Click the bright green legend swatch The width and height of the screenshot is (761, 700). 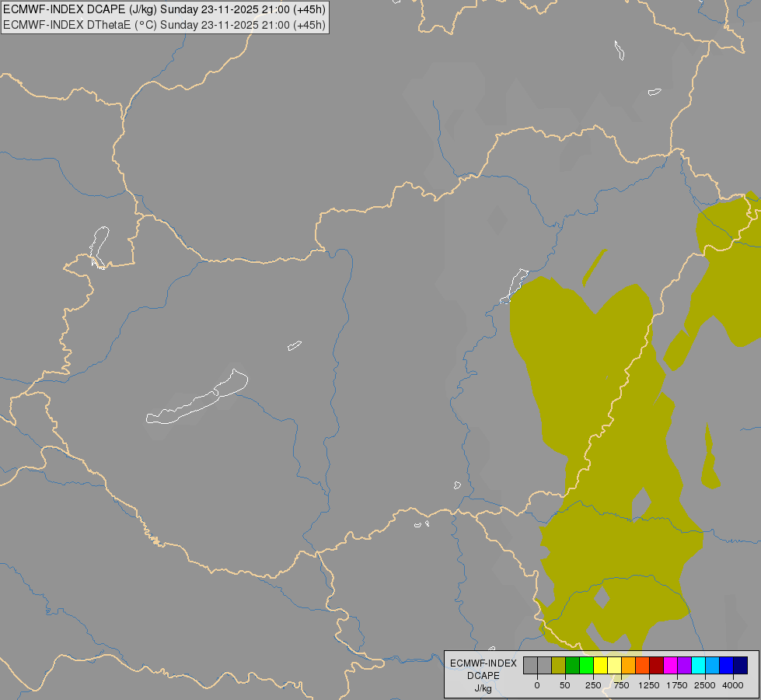587,666
